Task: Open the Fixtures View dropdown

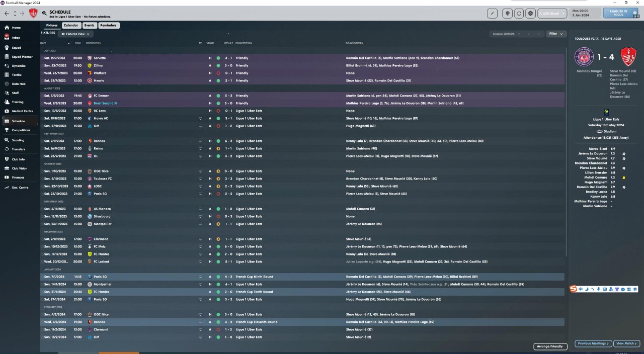Action: [x=76, y=34]
